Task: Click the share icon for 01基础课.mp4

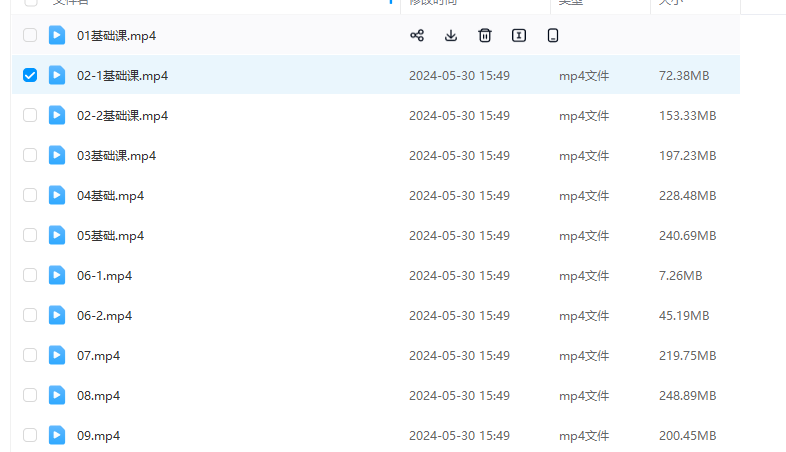Action: pos(417,36)
